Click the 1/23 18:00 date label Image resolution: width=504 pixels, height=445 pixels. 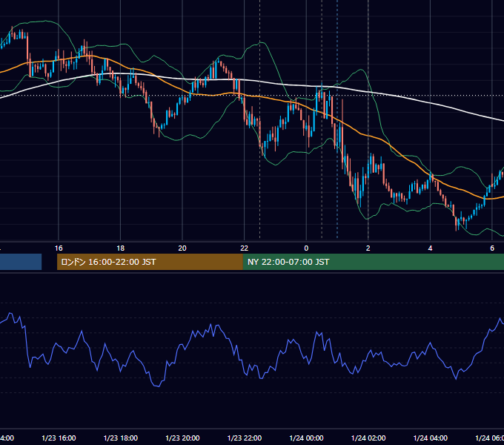[121, 438]
